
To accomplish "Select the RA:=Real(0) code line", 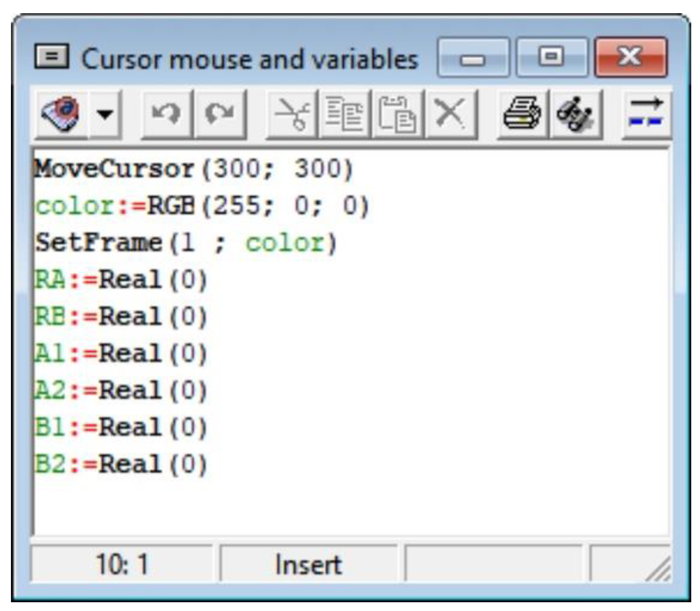I will (x=121, y=280).
